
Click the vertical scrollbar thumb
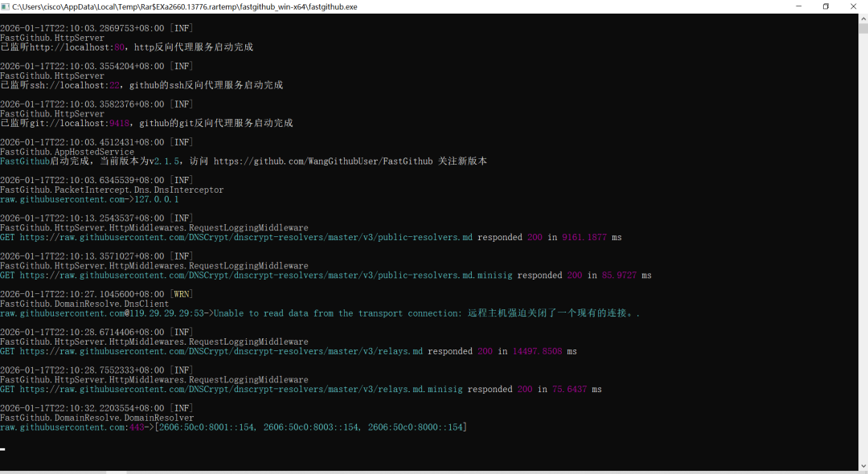(863, 28)
